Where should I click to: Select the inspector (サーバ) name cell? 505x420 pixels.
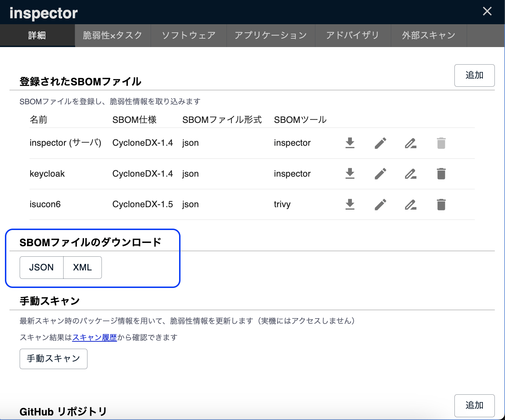click(65, 143)
